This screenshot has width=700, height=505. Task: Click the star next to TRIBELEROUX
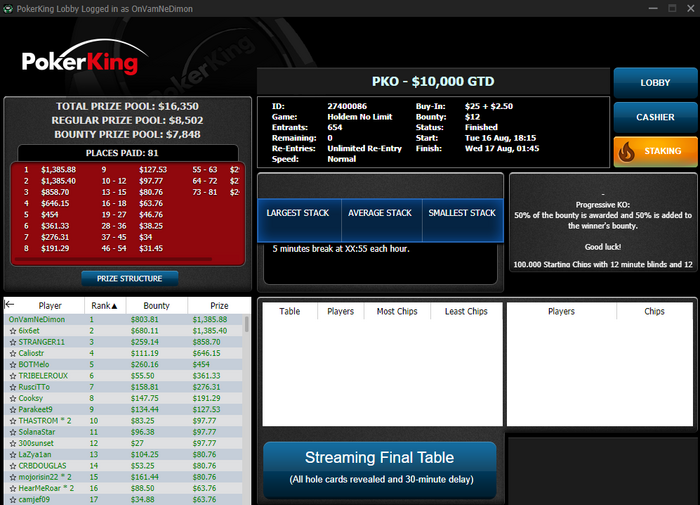pos(12,376)
